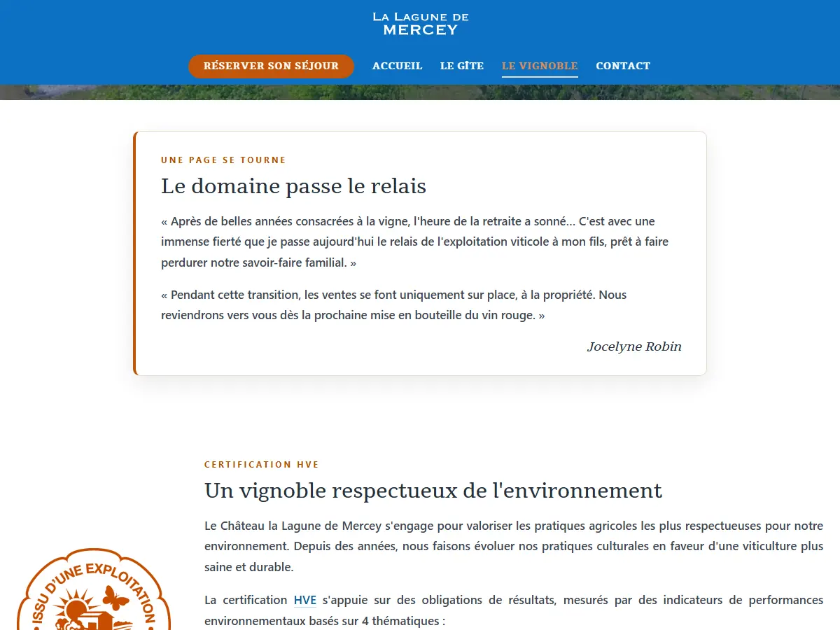This screenshot has width=840, height=630.
Task: Open the Contact page
Action: pos(623,66)
